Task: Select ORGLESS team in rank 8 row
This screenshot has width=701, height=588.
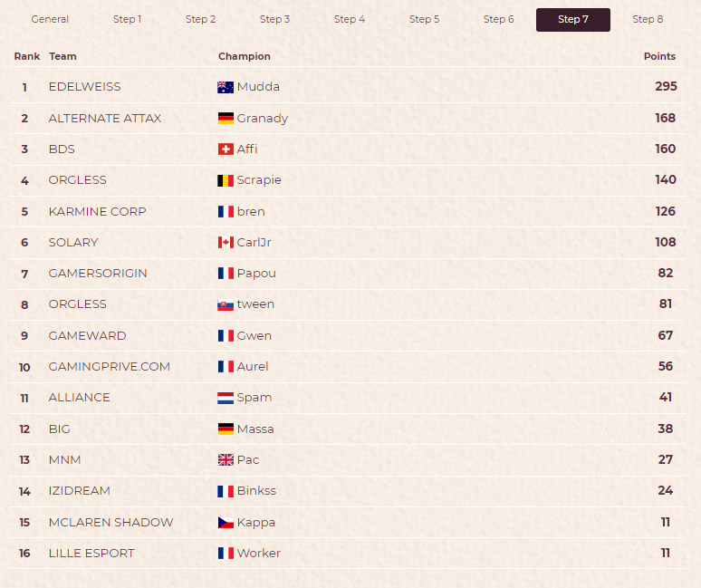Action: point(77,304)
